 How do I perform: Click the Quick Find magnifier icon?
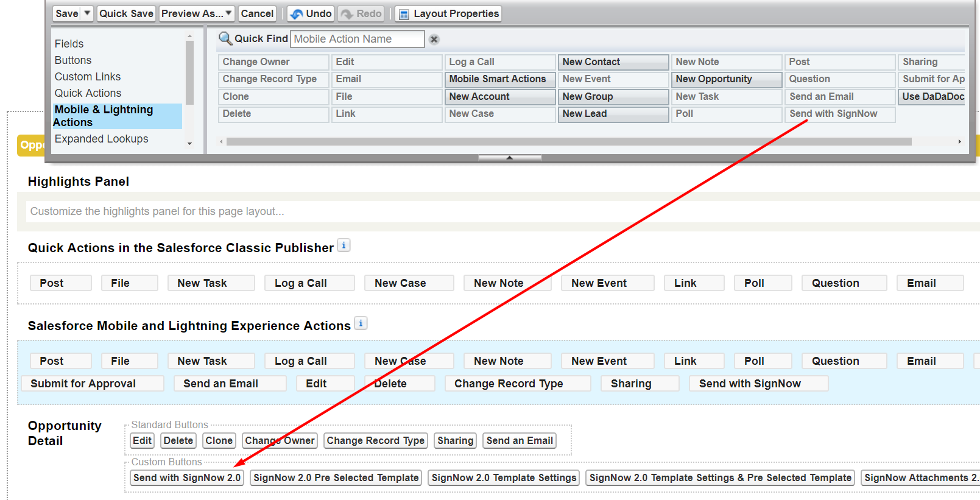[225, 38]
